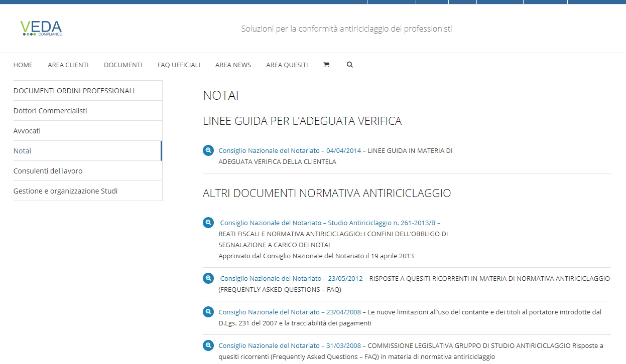Open link Consiglio Nazionale del Notariato – 23/05/2012
This screenshot has height=364, width=626.
pyautogui.click(x=291, y=278)
